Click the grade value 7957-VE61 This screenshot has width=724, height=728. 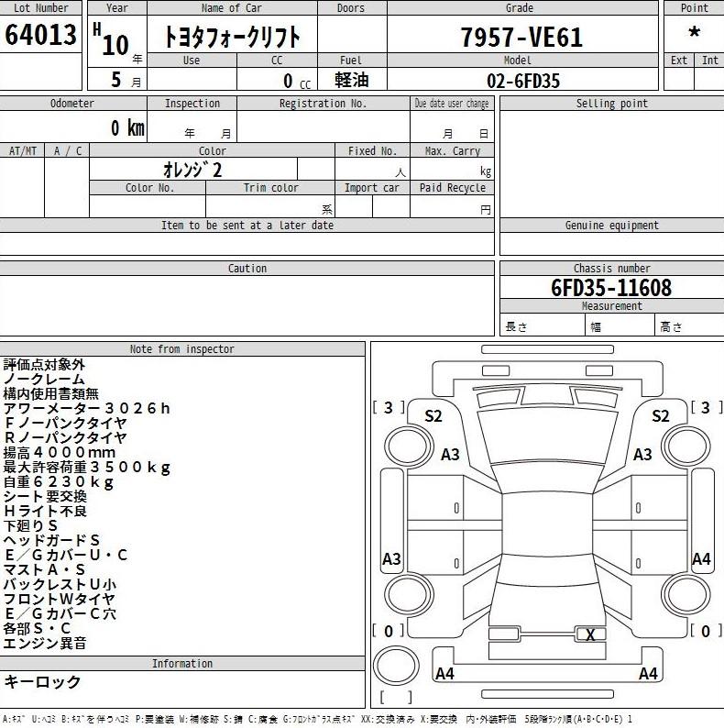(x=521, y=38)
